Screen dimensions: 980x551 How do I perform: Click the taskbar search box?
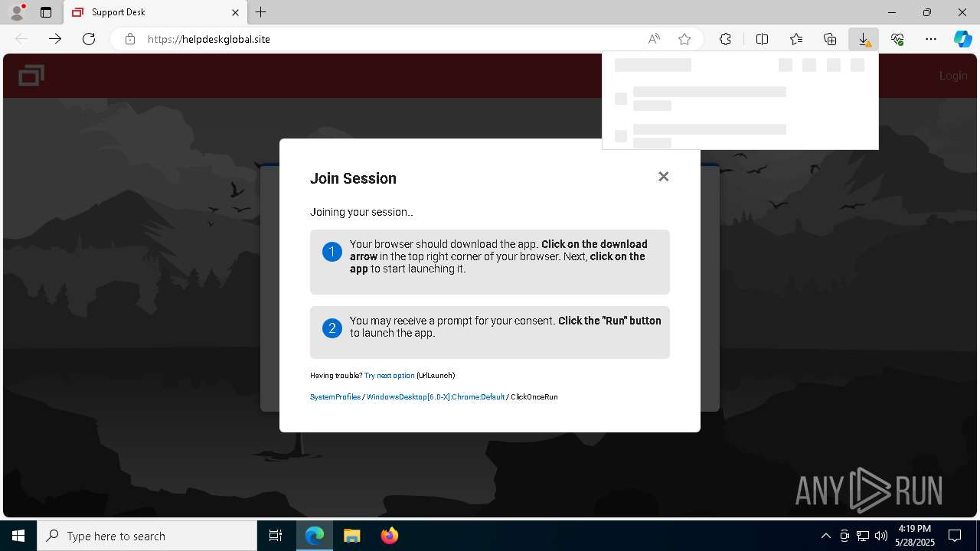pyautogui.click(x=147, y=536)
